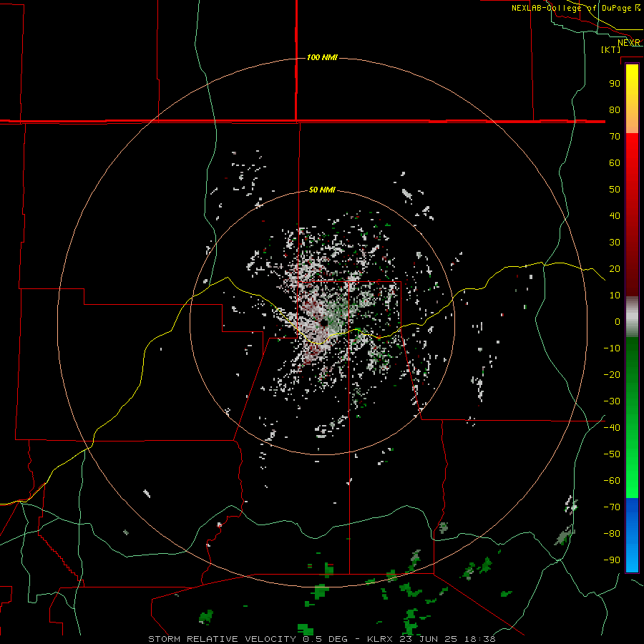Screen dimensions: 644x644
Task: Click the gray near-zero segment of the color bar
Action: tap(632, 317)
